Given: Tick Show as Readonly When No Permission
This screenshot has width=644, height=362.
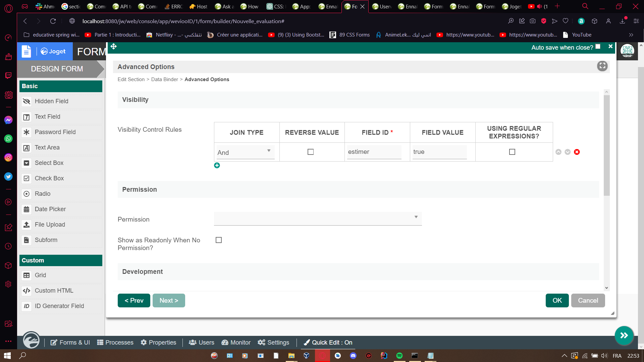Looking at the screenshot, I should click(219, 240).
